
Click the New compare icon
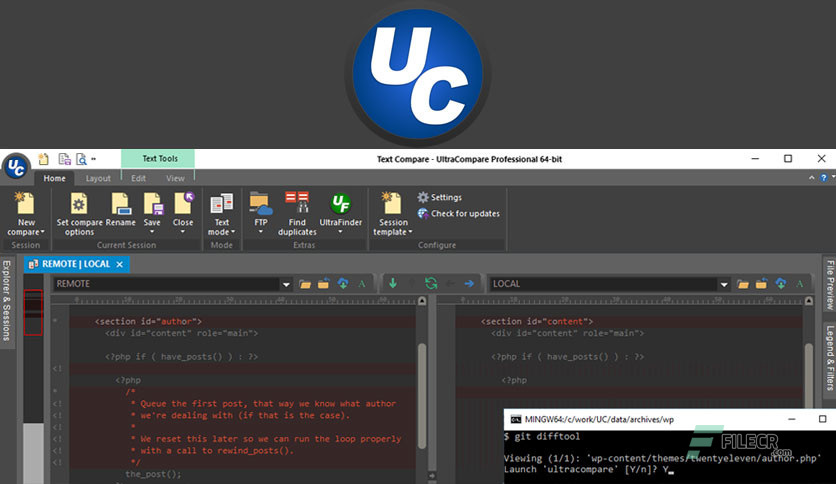[25, 203]
